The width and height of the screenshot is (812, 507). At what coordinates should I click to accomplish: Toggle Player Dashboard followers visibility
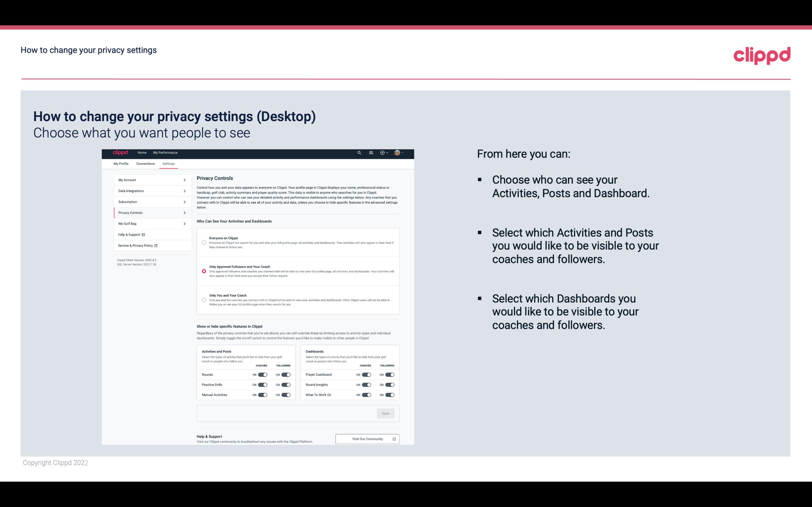coord(390,374)
